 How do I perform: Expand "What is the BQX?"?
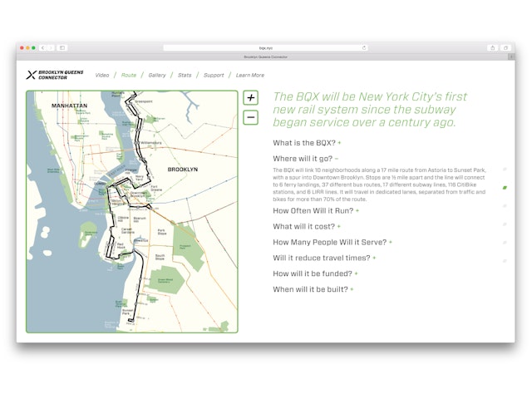pyautogui.click(x=307, y=143)
